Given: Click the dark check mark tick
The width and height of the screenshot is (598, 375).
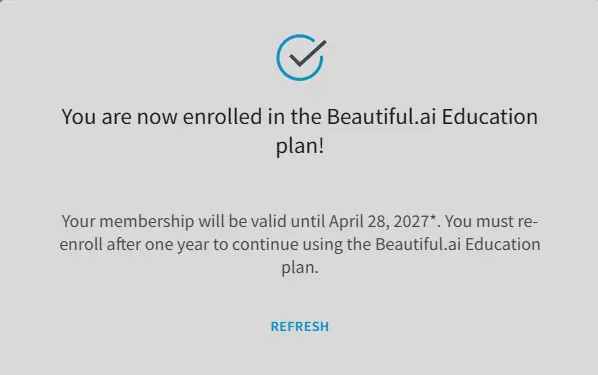Looking at the screenshot, I should click(308, 53).
